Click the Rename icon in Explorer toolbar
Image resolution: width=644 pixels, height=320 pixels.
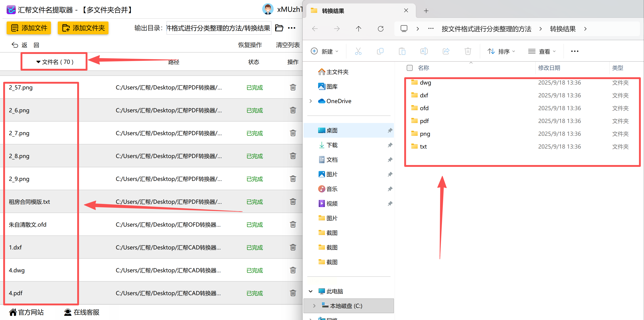click(x=424, y=51)
